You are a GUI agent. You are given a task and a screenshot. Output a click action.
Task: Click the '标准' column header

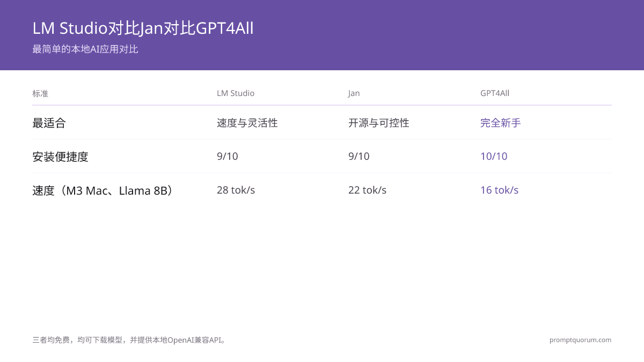[x=40, y=93]
